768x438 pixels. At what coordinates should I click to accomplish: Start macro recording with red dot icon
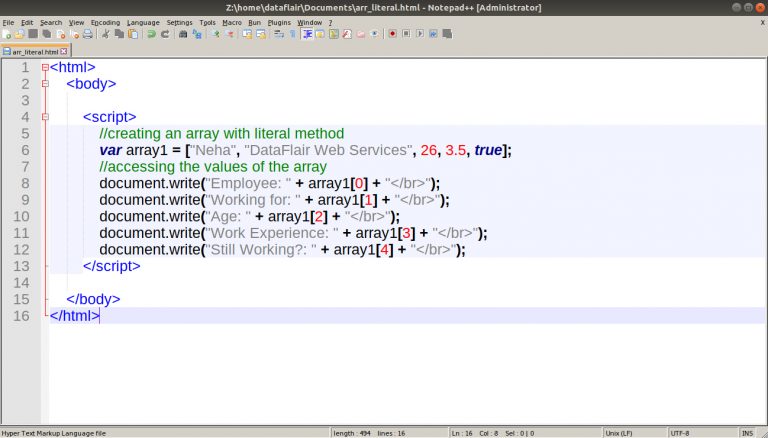tap(392, 34)
